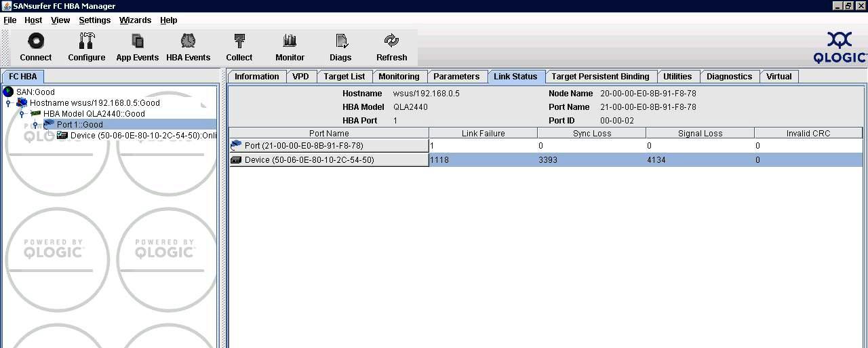Click the Device icon in the tree
Image resolution: width=868 pixels, height=348 pixels.
click(x=62, y=135)
